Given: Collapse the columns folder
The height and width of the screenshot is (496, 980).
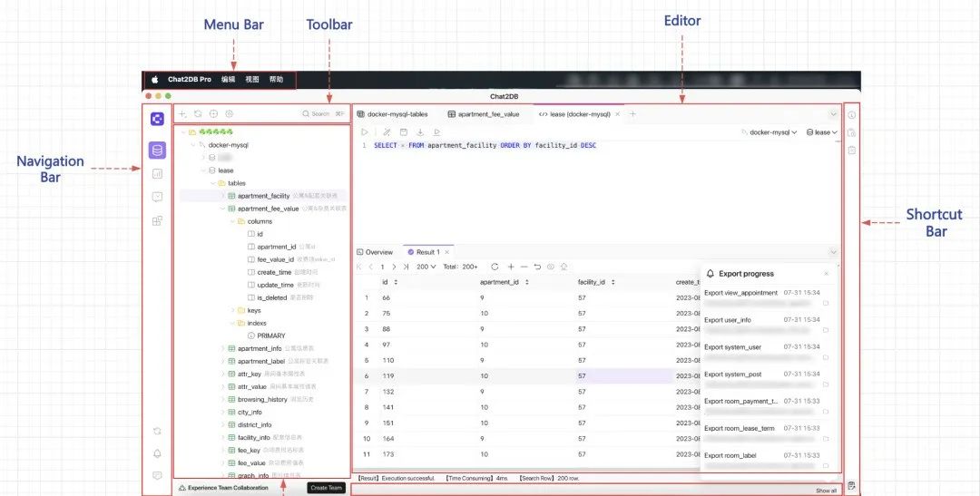Looking at the screenshot, I should [232, 221].
